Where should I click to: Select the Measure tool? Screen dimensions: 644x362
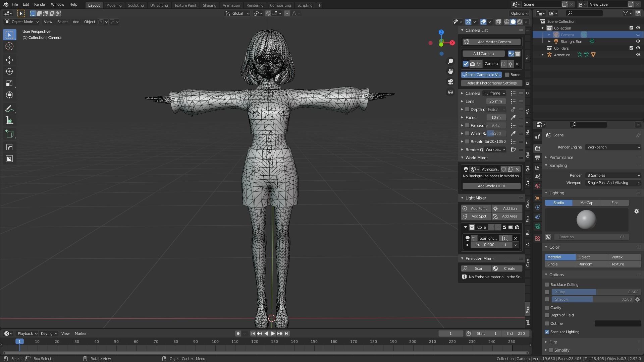[x=9, y=121]
